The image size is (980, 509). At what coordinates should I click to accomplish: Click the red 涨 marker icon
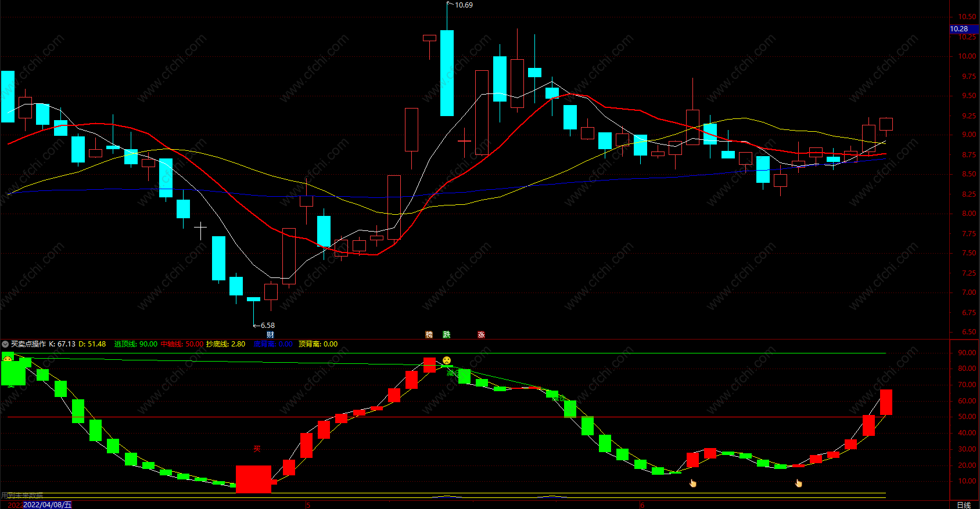[x=481, y=335]
